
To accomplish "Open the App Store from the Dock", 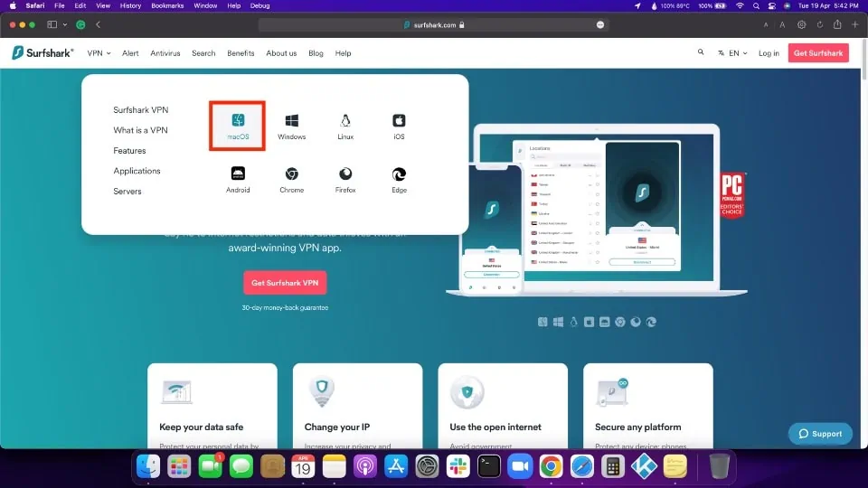I will 396,466.
